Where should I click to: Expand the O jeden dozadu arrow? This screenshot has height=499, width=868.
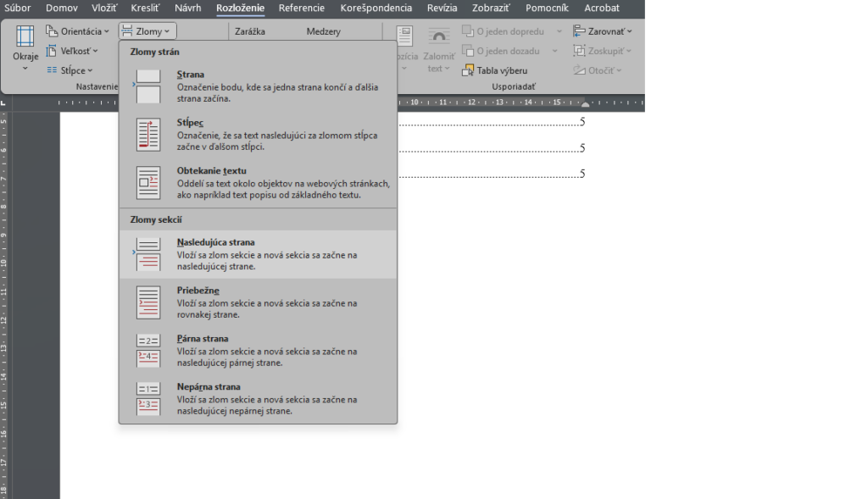(554, 51)
